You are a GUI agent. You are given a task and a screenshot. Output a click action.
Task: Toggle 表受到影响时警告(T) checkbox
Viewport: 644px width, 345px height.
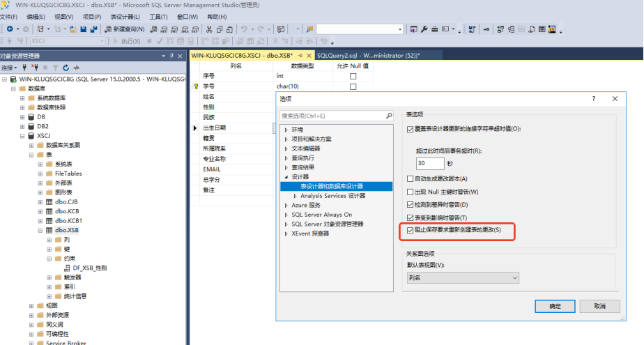410,217
